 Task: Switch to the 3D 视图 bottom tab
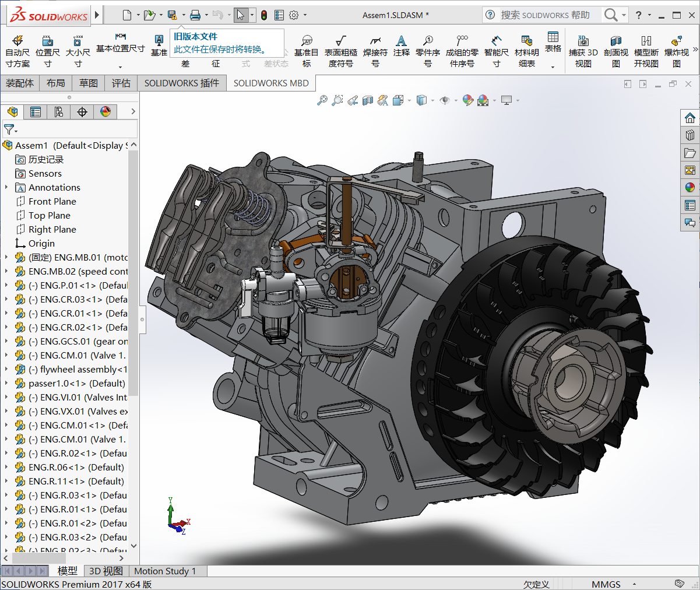click(x=106, y=571)
